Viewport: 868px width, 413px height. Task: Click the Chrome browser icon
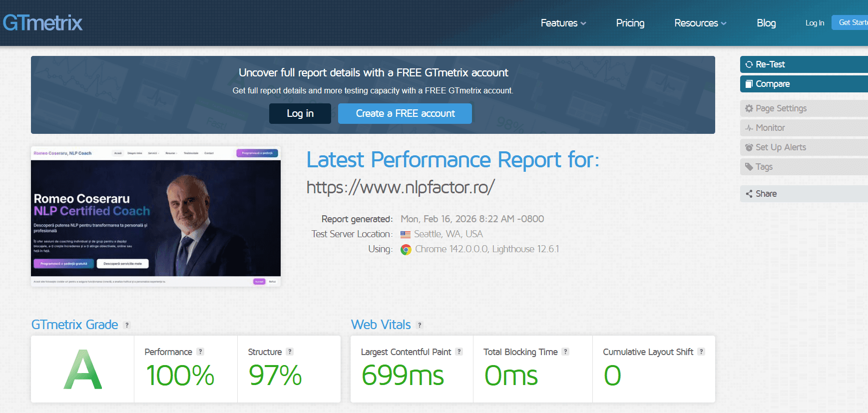point(406,250)
